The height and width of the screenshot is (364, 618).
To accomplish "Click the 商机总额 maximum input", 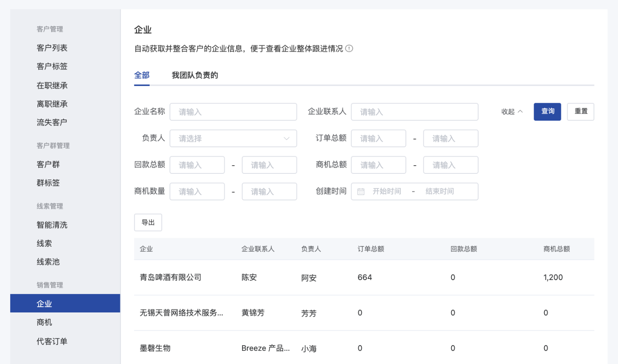I will coord(451,165).
